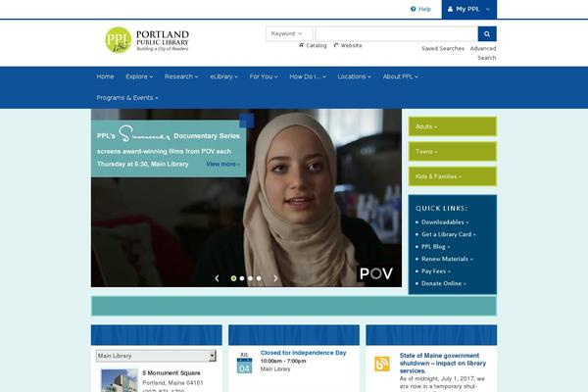Click the 5 Monument Square address
The height and width of the screenshot is (392, 588).
[171, 373]
